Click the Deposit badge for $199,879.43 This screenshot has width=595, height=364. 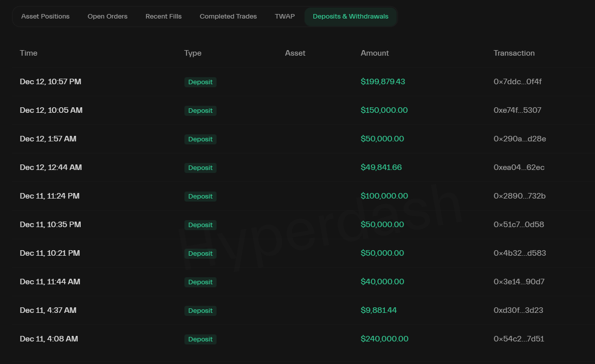pos(200,82)
